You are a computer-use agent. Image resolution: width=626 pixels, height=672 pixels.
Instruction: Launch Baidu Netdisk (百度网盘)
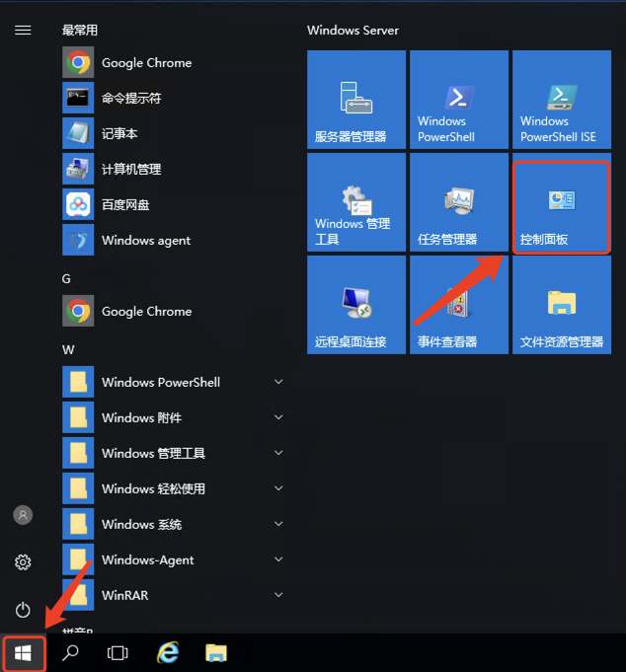point(174,205)
